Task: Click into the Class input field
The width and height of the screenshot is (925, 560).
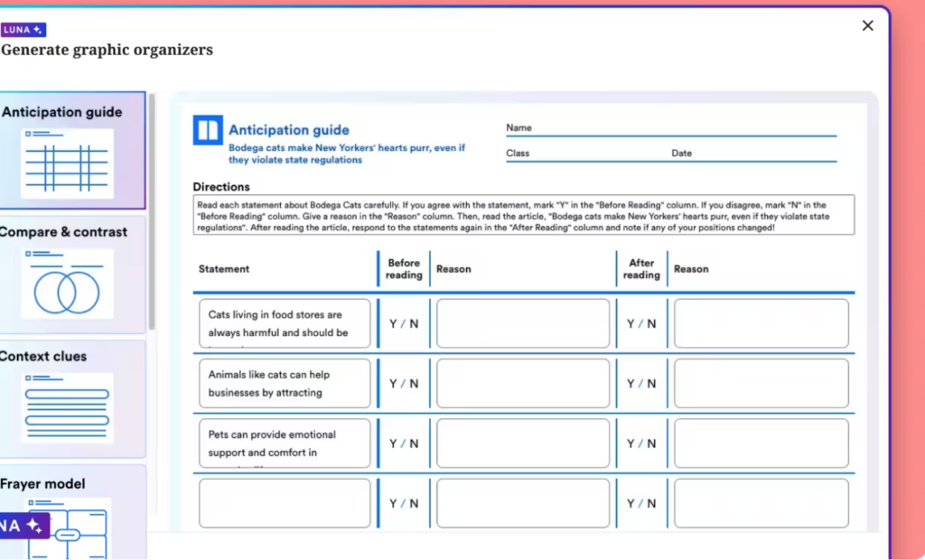Action: [587, 157]
